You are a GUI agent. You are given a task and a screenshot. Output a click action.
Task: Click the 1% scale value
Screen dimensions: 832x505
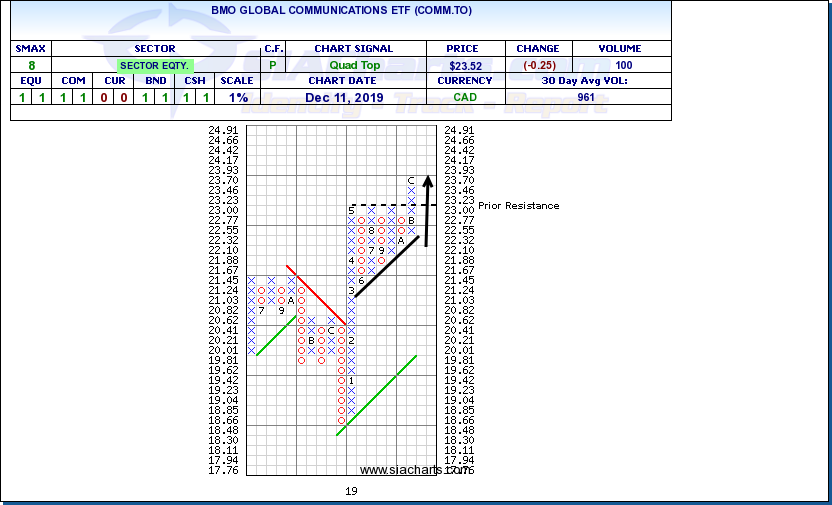pyautogui.click(x=237, y=97)
